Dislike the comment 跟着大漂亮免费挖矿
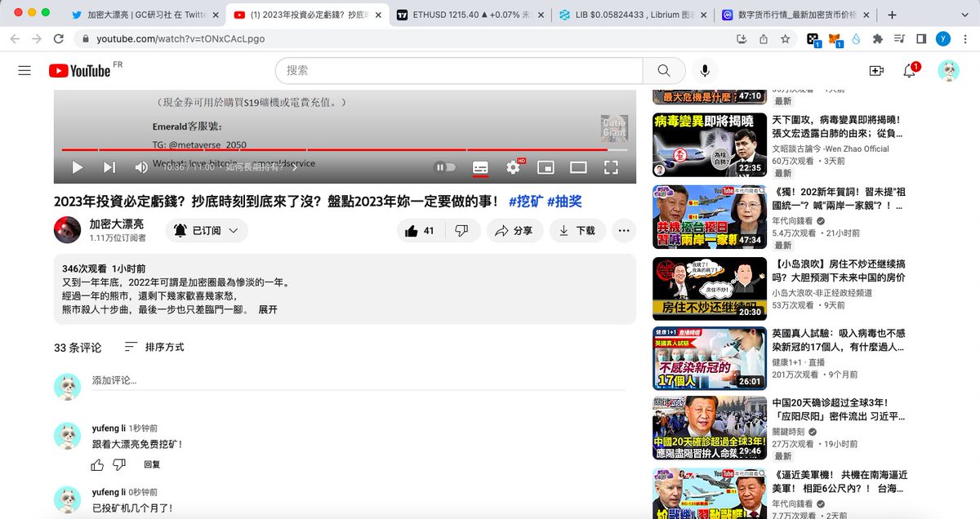This screenshot has height=519, width=980. 119,464
